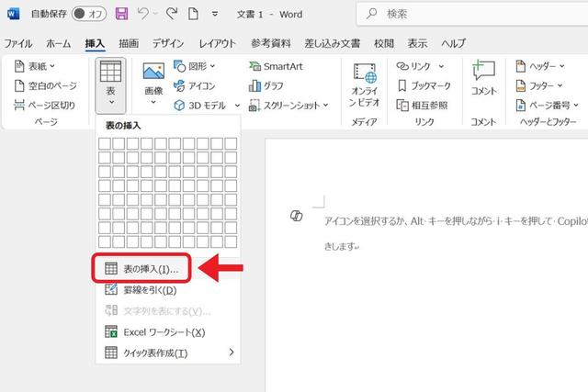Click the Undo arrow icon
The width and height of the screenshot is (588, 392).
[143, 14]
